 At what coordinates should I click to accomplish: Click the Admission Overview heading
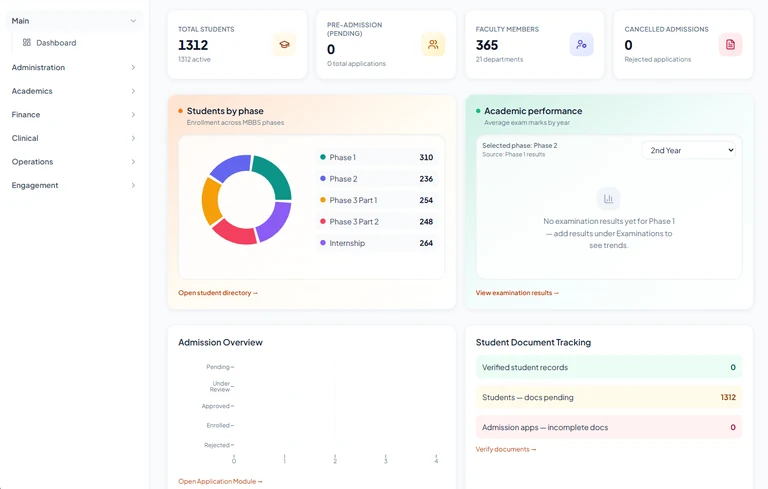[220, 342]
